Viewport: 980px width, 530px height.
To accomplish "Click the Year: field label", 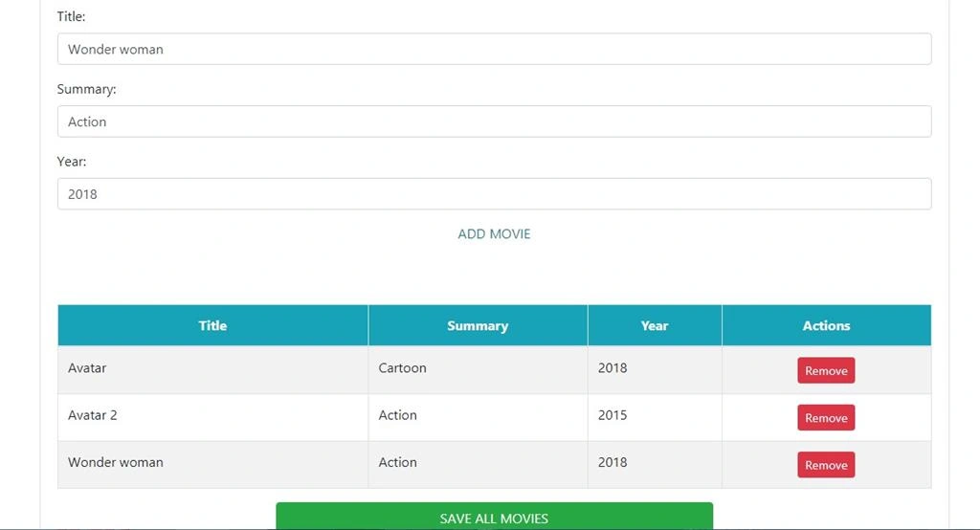I will [71, 162].
